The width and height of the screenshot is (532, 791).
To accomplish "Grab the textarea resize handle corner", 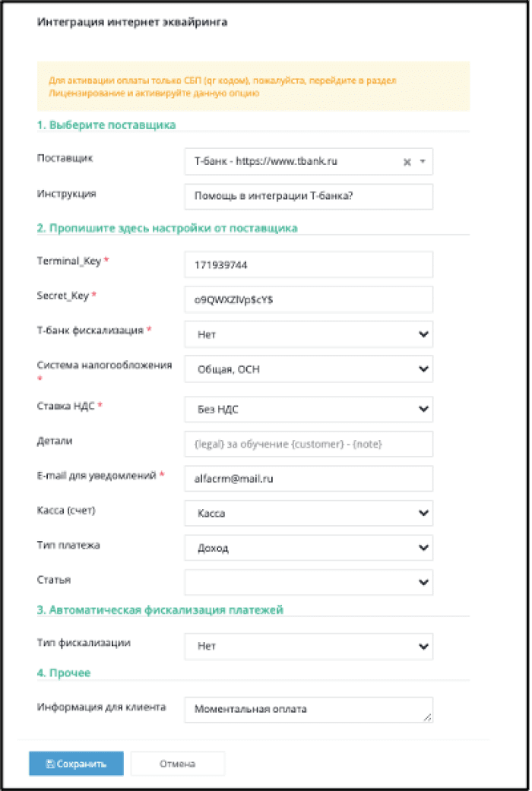I will tap(428, 717).
